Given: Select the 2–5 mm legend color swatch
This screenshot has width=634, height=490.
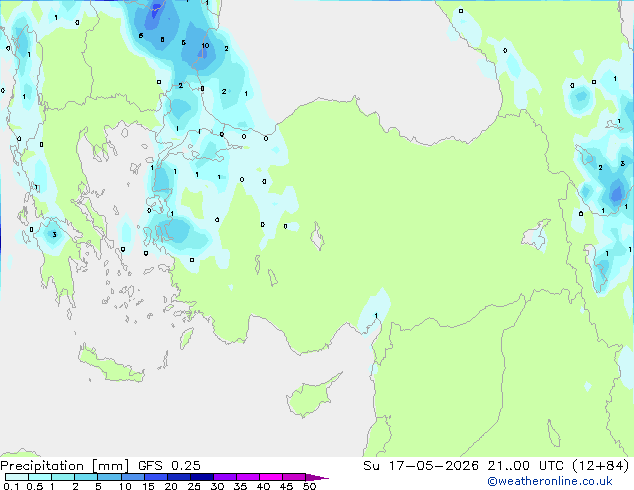Looking at the screenshot, I should click(x=86, y=477).
